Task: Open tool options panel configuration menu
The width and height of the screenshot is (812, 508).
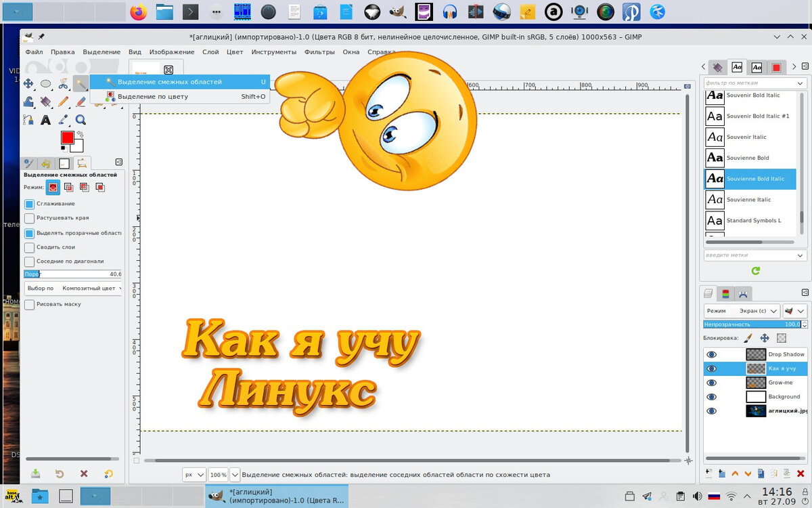Action: click(x=119, y=162)
